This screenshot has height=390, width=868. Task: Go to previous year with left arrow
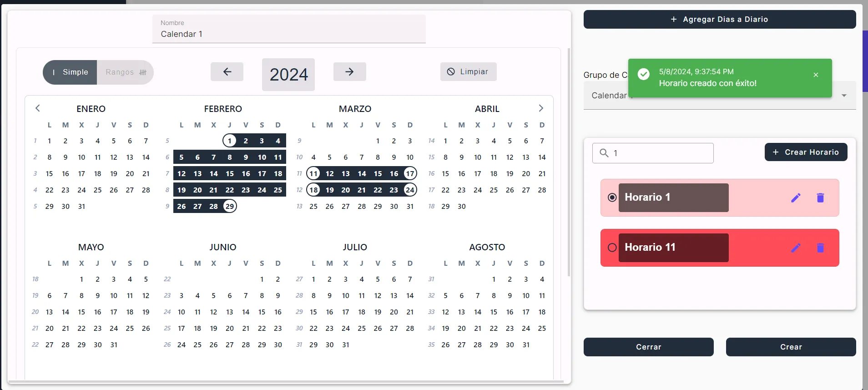tap(227, 72)
